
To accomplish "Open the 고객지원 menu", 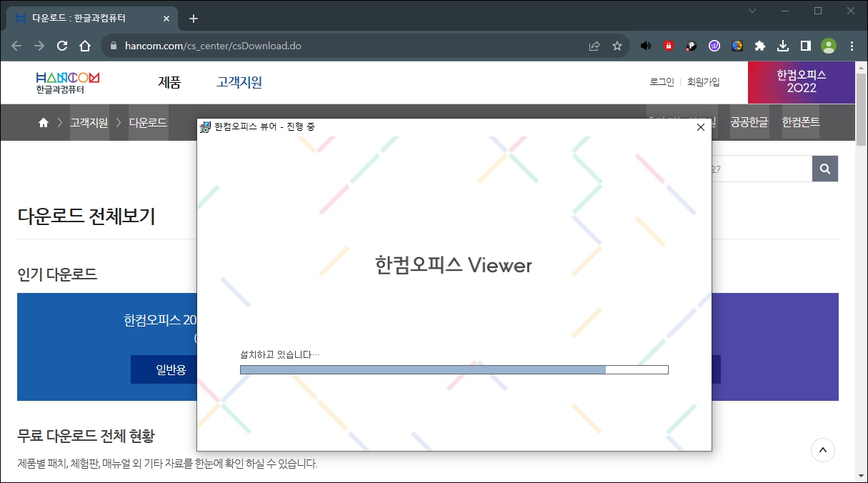I will [237, 82].
